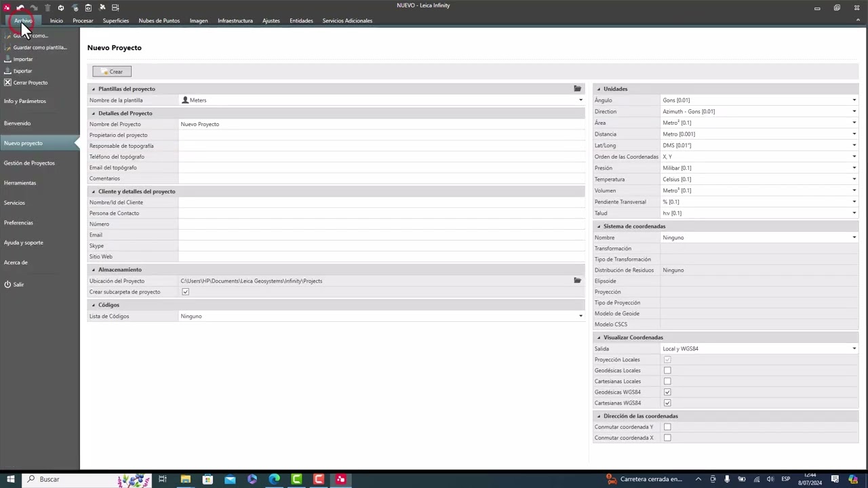Switch to the Nubes de Puntos tab
Viewport: 868px width, 488px height.
[x=159, y=20]
